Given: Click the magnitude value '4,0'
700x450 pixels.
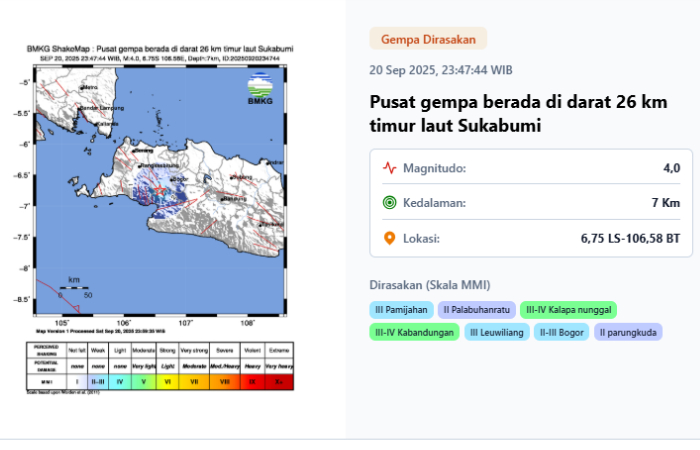Looking at the screenshot, I should coord(671,168).
